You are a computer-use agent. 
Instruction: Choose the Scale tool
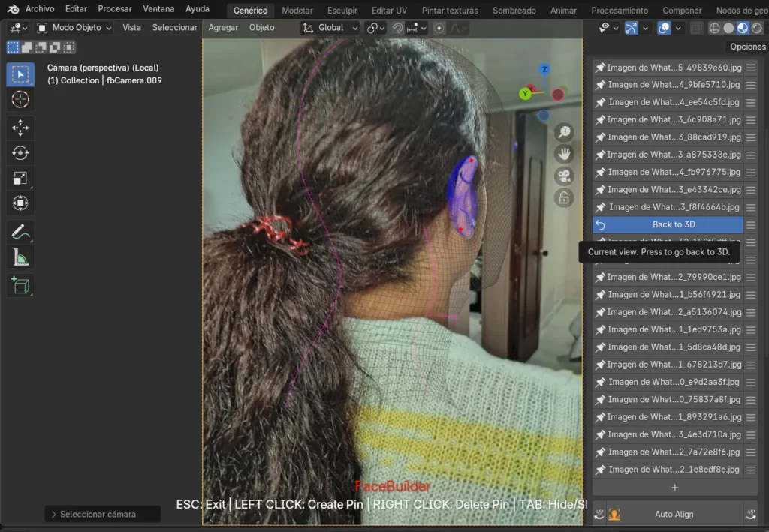[x=20, y=178]
